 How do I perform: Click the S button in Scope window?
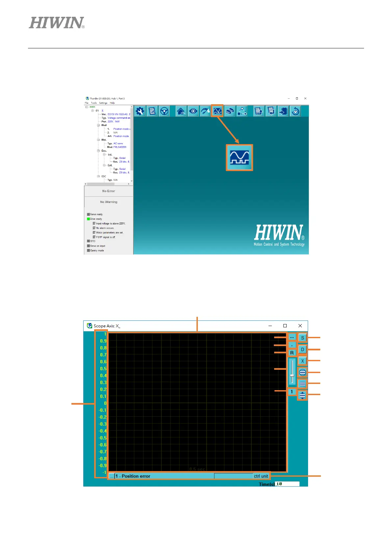point(302,338)
